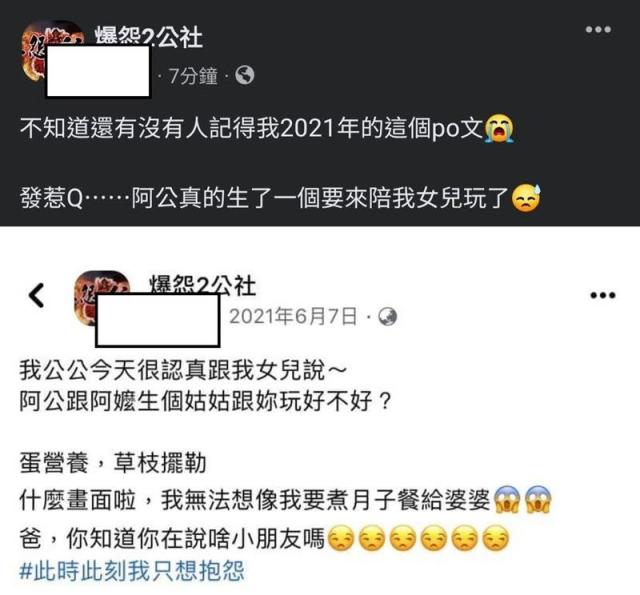Open the three-dot menu on the 2021 post
This screenshot has width=640, height=595.
pyautogui.click(x=603, y=295)
